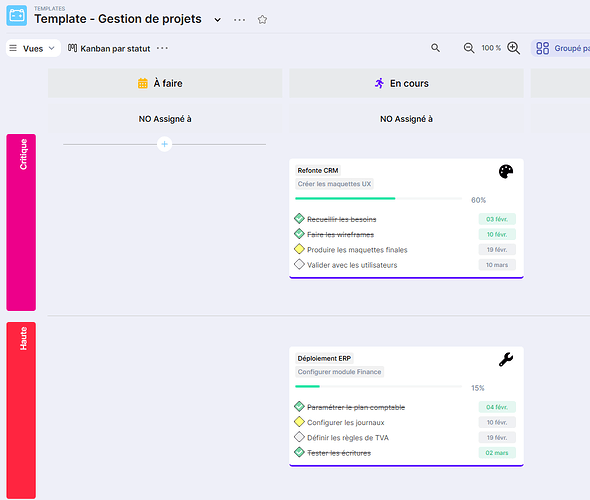Image resolution: width=590 pixels, height=500 pixels.
Task: Open the three-dot menu next to the title
Action: tap(239, 20)
